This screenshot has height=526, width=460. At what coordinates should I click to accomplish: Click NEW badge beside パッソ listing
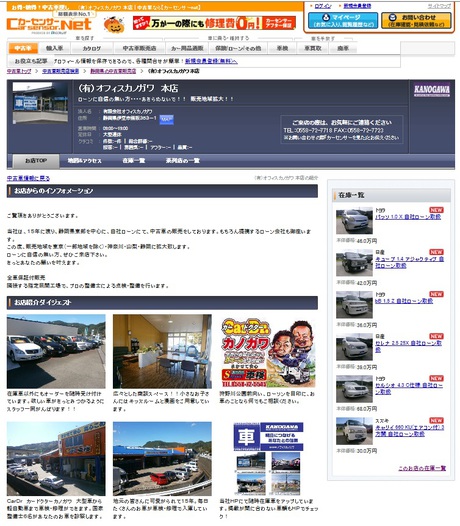[436, 210]
